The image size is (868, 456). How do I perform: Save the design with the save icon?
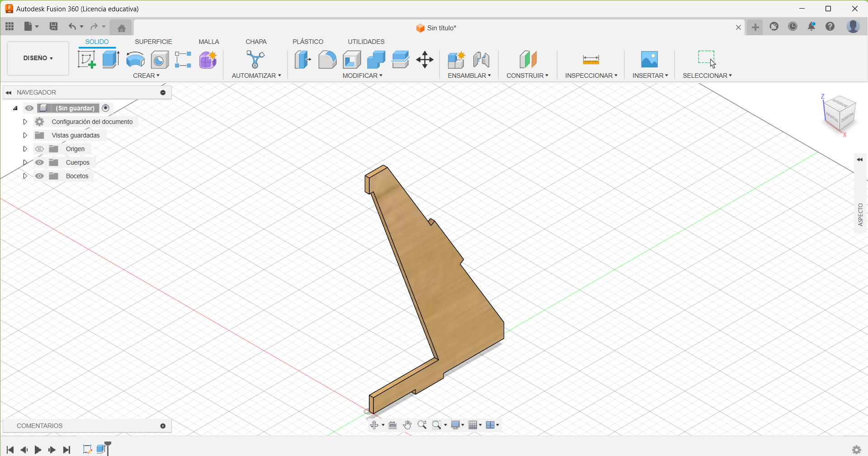point(53,27)
